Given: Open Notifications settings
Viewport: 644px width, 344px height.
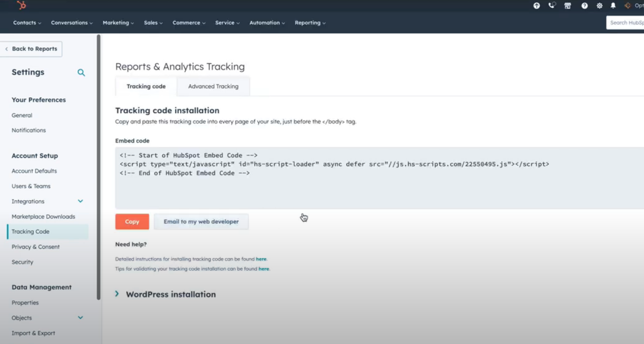Looking at the screenshot, I should (x=29, y=130).
